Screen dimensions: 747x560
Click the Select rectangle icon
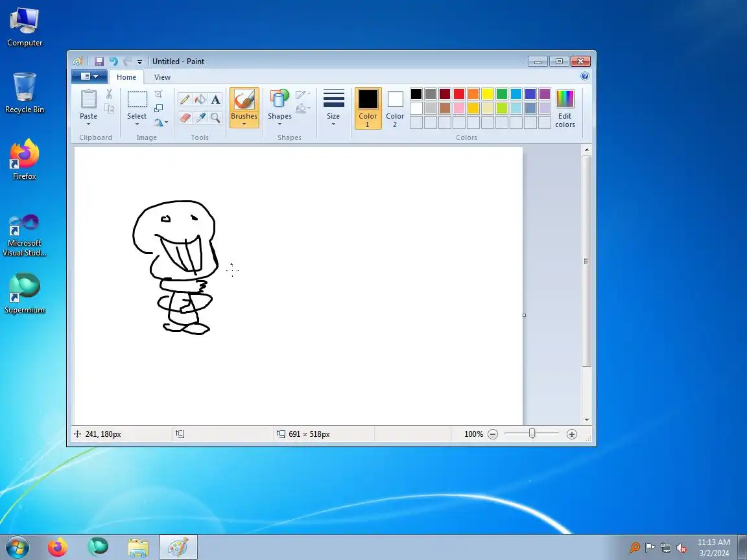tap(137, 100)
